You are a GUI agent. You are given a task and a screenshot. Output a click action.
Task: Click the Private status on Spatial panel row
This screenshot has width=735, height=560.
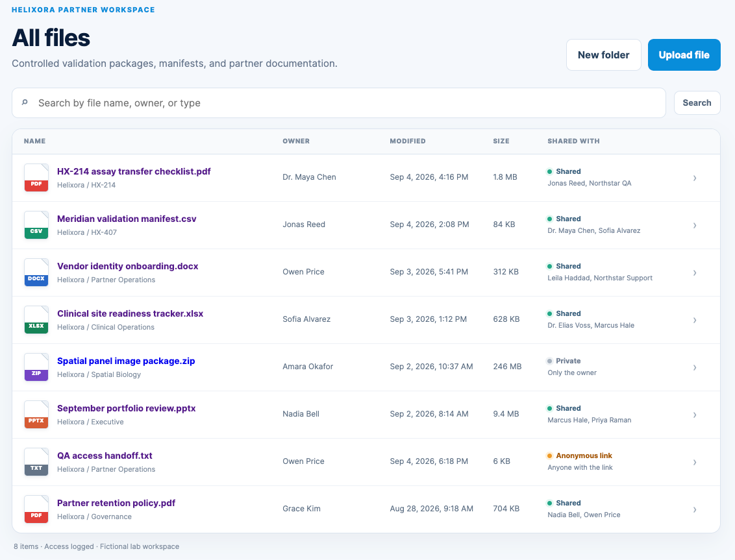pyautogui.click(x=568, y=361)
